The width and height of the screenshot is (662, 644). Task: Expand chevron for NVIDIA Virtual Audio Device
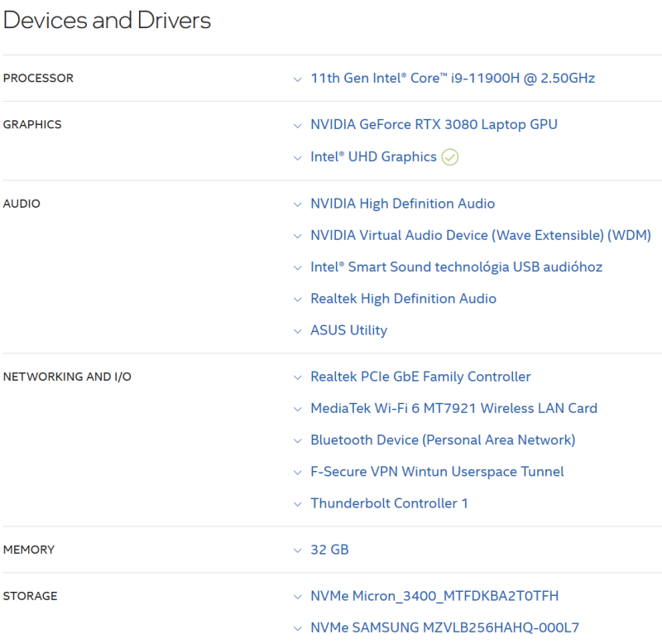(298, 237)
